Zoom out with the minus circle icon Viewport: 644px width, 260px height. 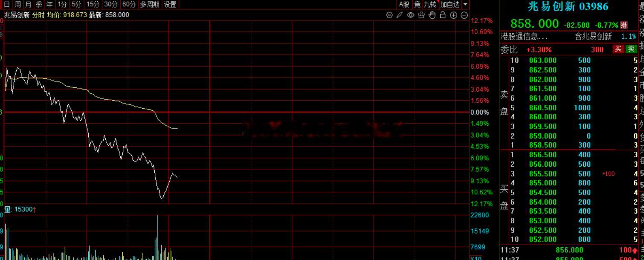(464, 15)
